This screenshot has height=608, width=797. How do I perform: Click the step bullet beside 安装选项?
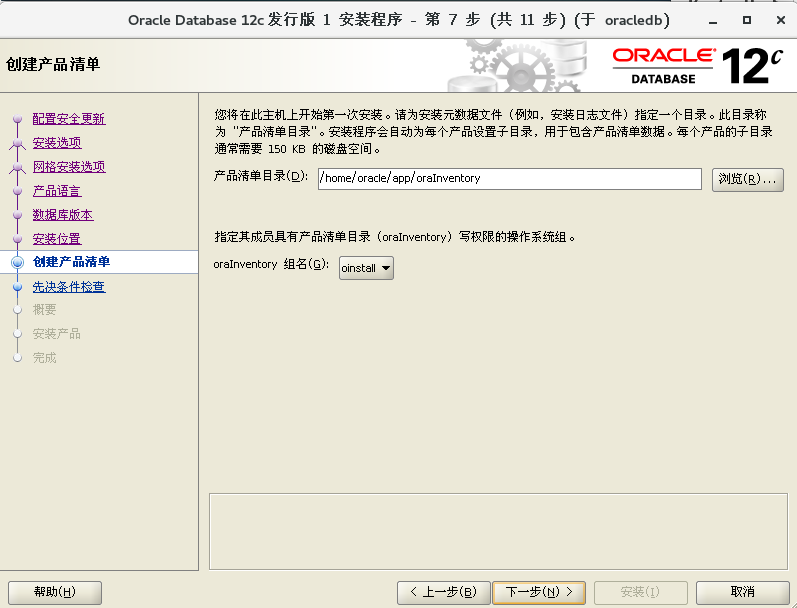[x=18, y=143]
